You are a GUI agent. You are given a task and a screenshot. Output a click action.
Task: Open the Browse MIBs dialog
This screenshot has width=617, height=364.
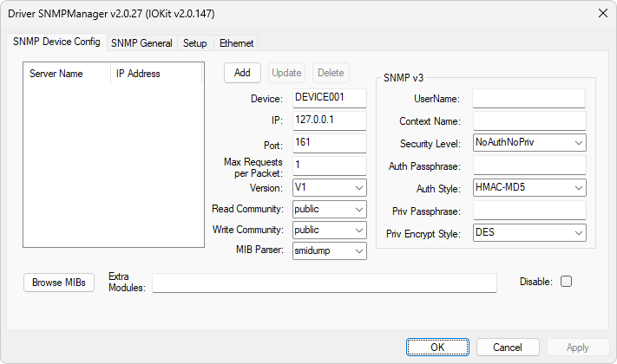[x=59, y=283]
